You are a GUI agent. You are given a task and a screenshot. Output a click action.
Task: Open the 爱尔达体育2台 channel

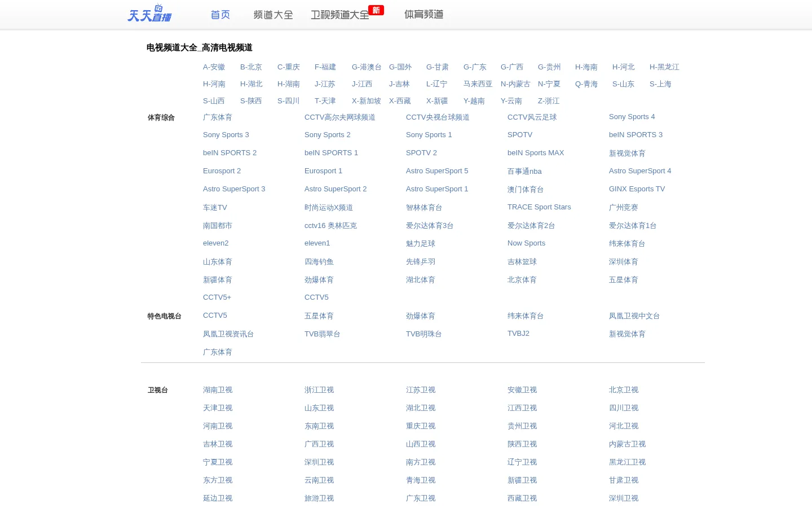[x=531, y=226]
